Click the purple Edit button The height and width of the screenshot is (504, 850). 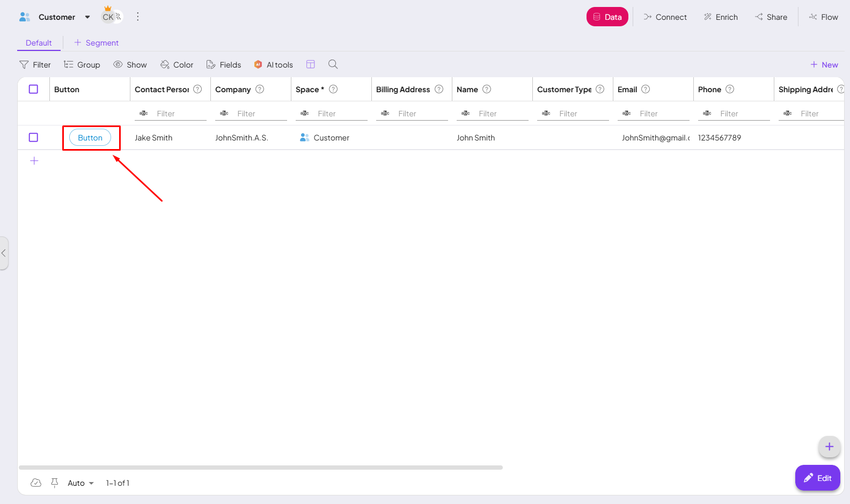(x=817, y=478)
